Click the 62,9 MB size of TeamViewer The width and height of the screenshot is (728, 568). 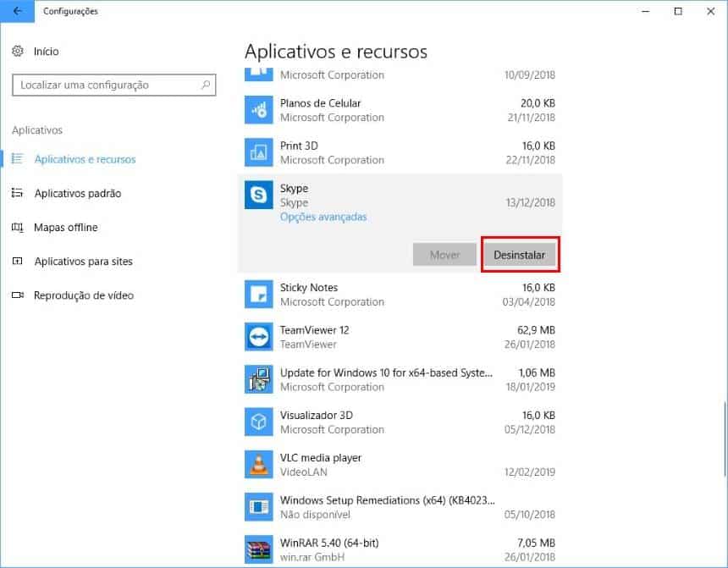pos(536,330)
